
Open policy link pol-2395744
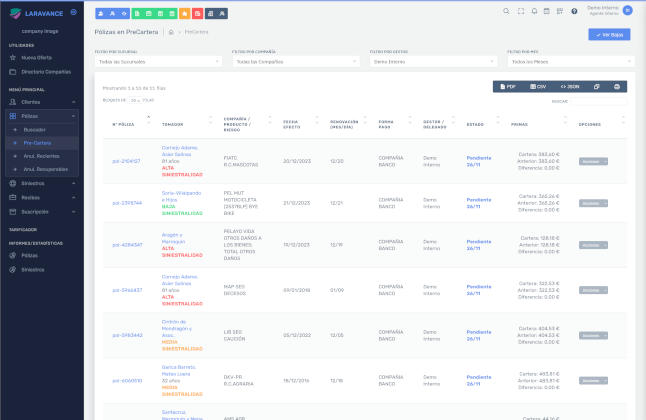coord(126,202)
